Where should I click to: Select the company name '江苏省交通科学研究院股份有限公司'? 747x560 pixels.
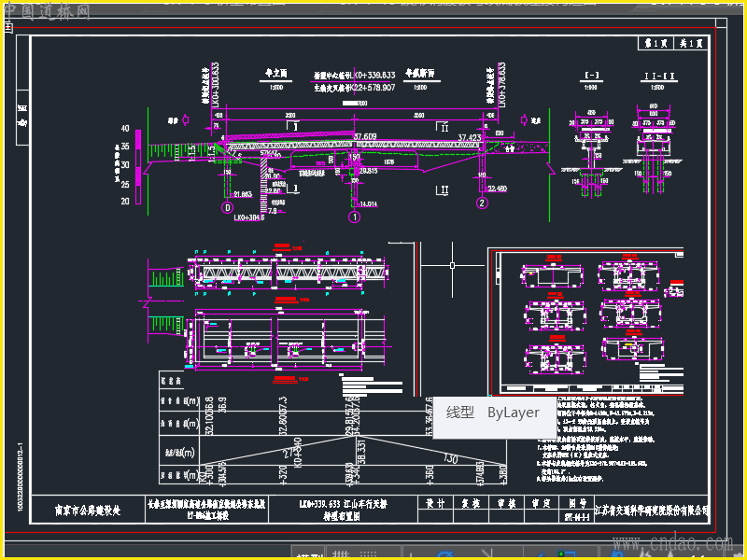651,511
